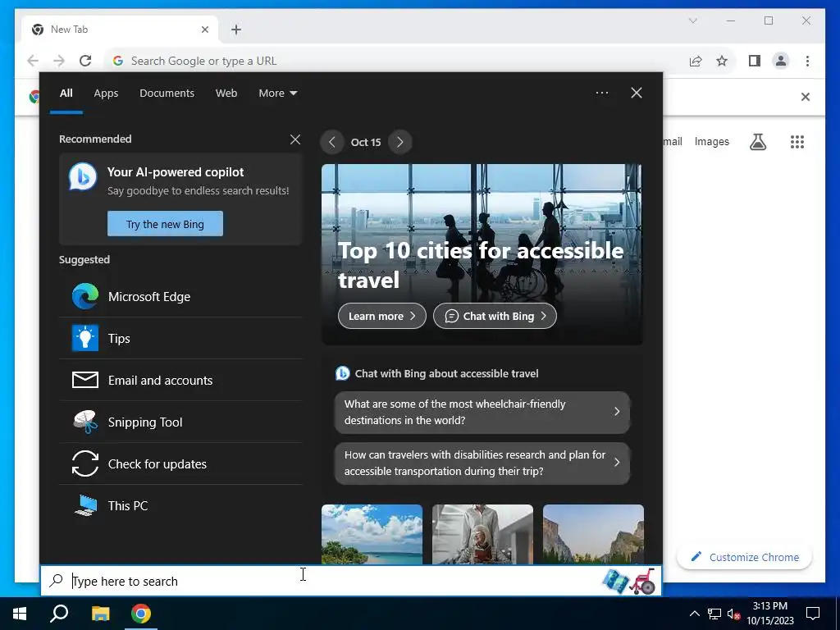Screen dimensions: 840x630
Task: Open the beach thumbnail image
Action: click(x=372, y=534)
